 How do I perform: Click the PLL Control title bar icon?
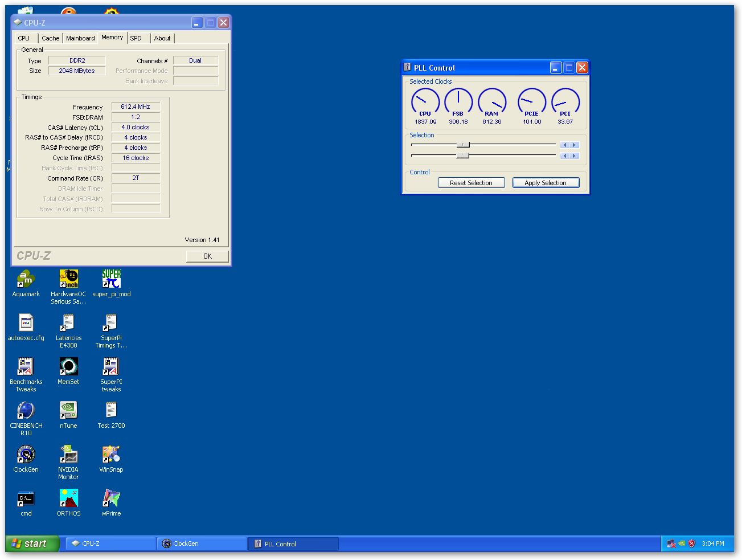point(407,67)
